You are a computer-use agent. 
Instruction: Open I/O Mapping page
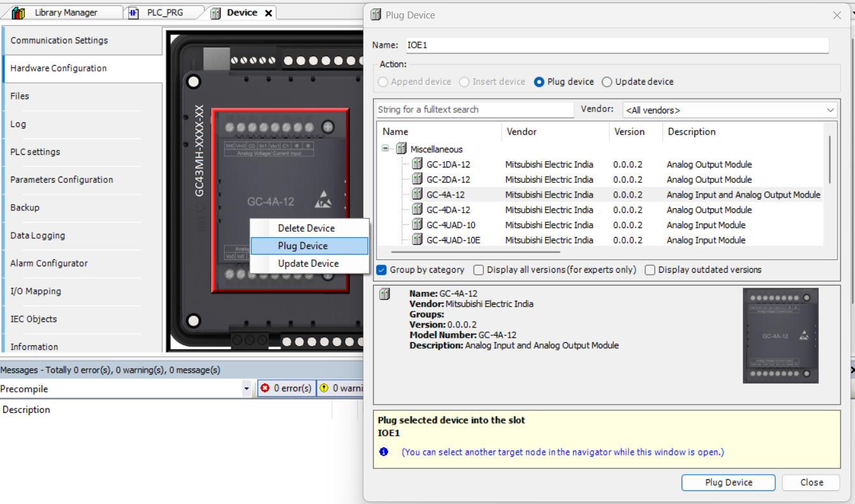83,291
